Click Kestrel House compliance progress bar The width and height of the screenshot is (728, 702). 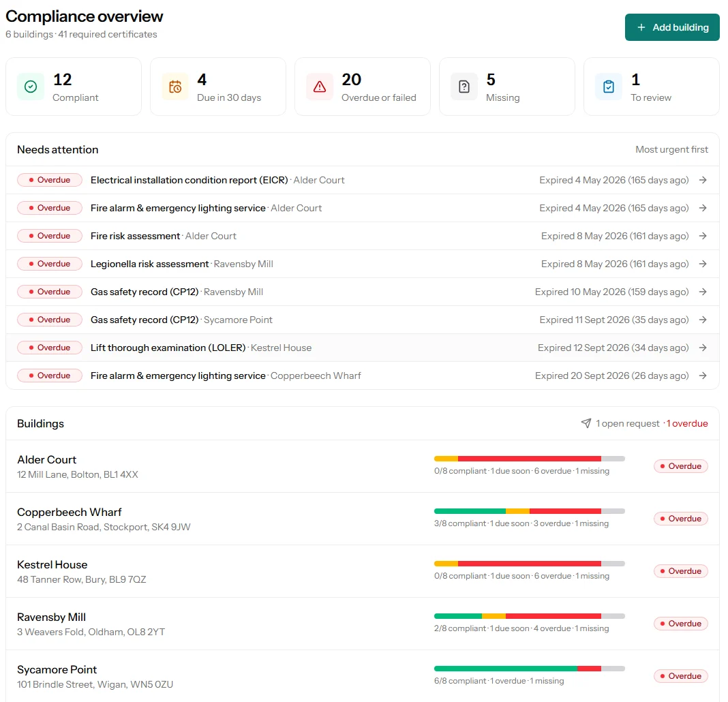(529, 564)
